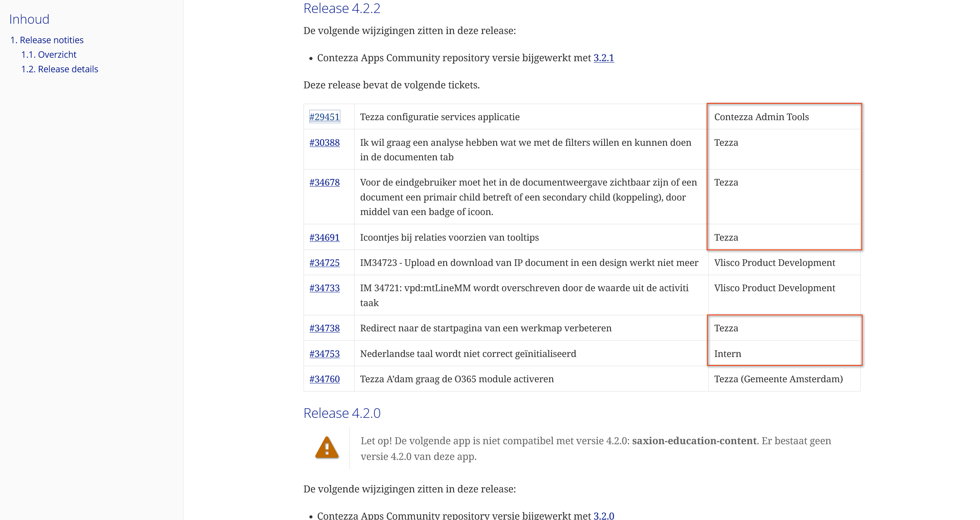This screenshot has height=520, width=980.
Task: Jump to '1.1. Overzicht' section
Action: click(x=49, y=55)
